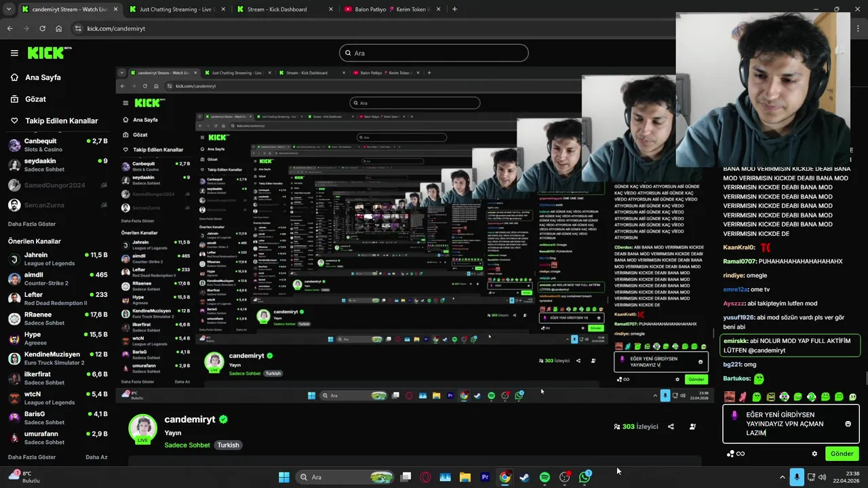Open emoji picker in chat input

tap(848, 424)
